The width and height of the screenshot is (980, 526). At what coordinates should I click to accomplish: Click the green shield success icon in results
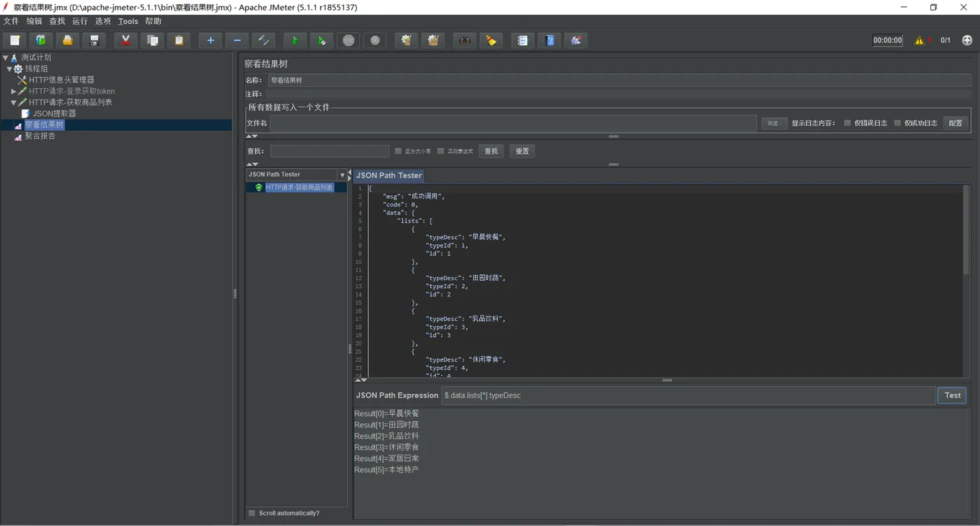(x=259, y=187)
